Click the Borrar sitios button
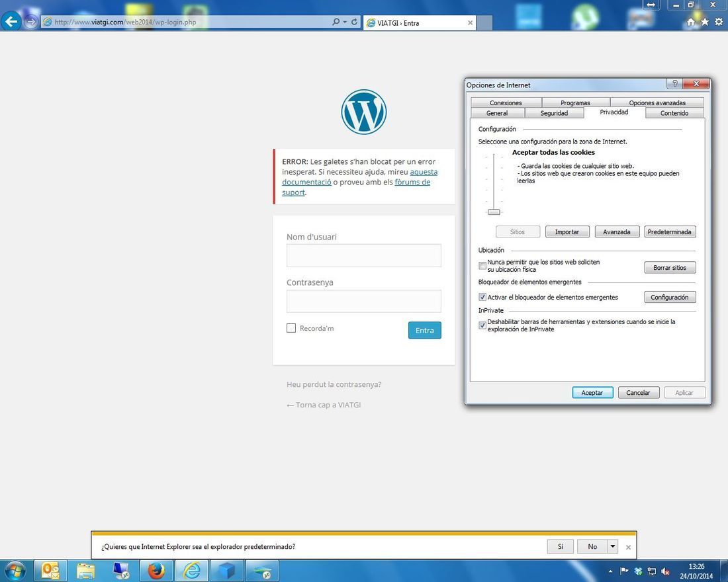728x582 pixels. point(670,267)
